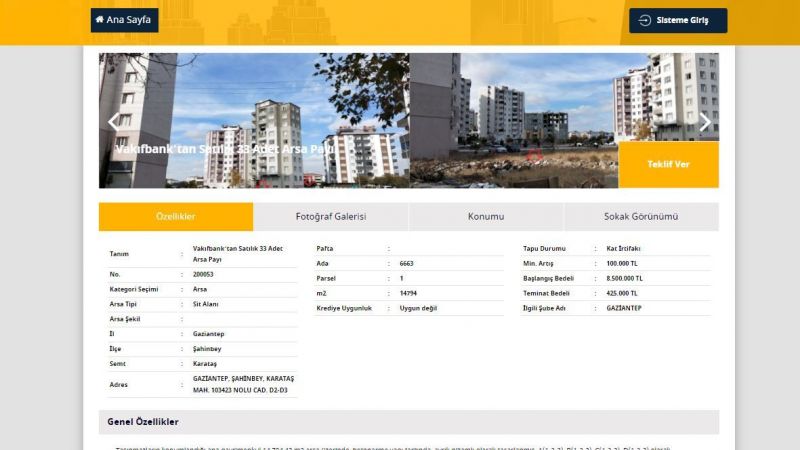This screenshot has width=800, height=450.
Task: Select Teminat Bedeli 425.000 TL
Action: (622, 293)
